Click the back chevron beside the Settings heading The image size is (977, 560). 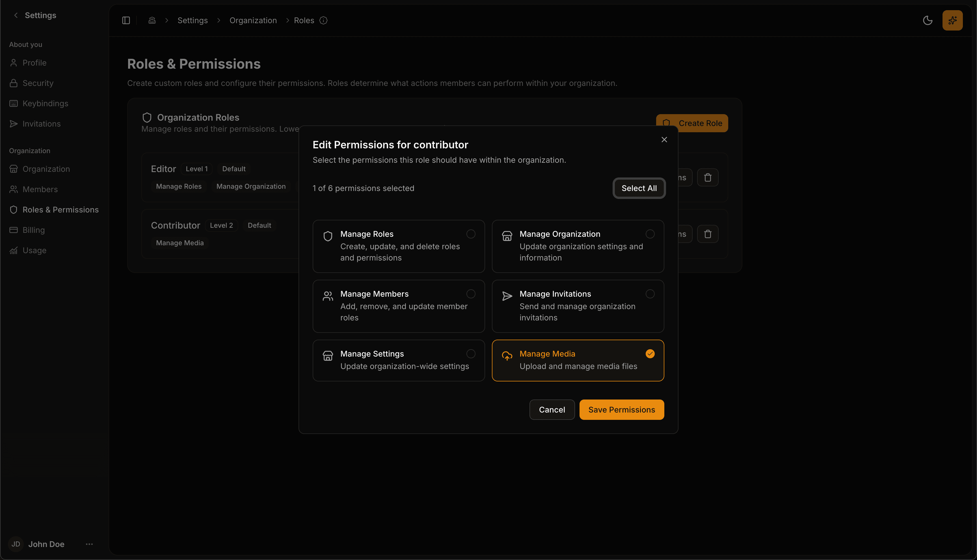click(16, 15)
